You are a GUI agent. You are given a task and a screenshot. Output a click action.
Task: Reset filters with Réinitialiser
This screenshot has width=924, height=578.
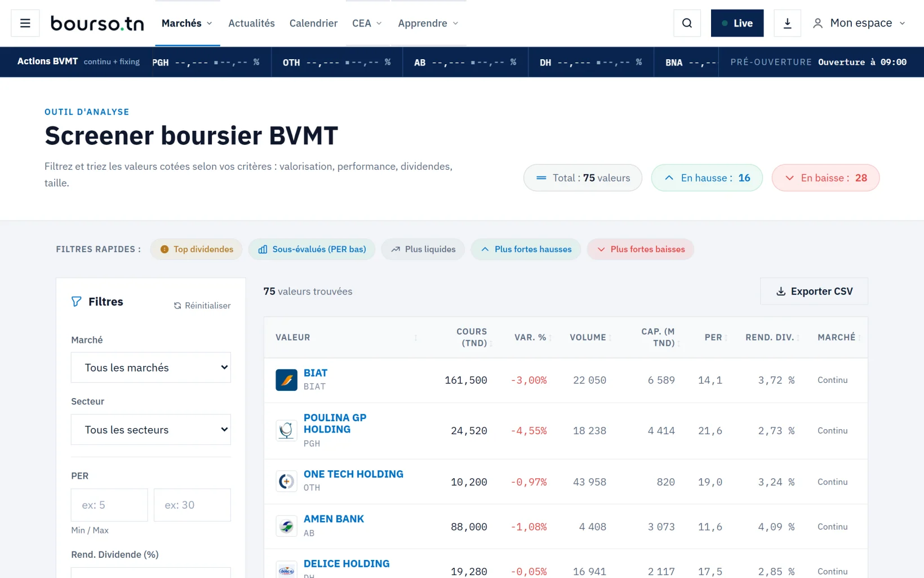(x=202, y=306)
